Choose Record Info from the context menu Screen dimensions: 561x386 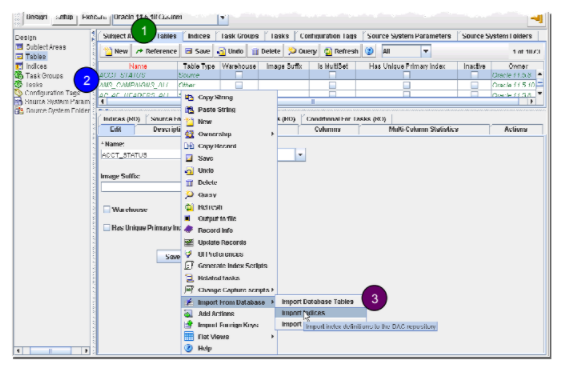coord(229,230)
